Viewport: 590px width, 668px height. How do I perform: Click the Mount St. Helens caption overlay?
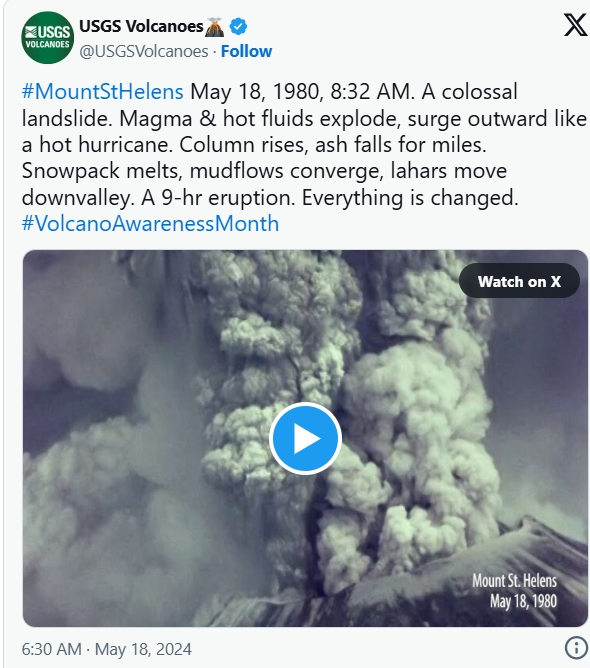pyautogui.click(x=514, y=591)
